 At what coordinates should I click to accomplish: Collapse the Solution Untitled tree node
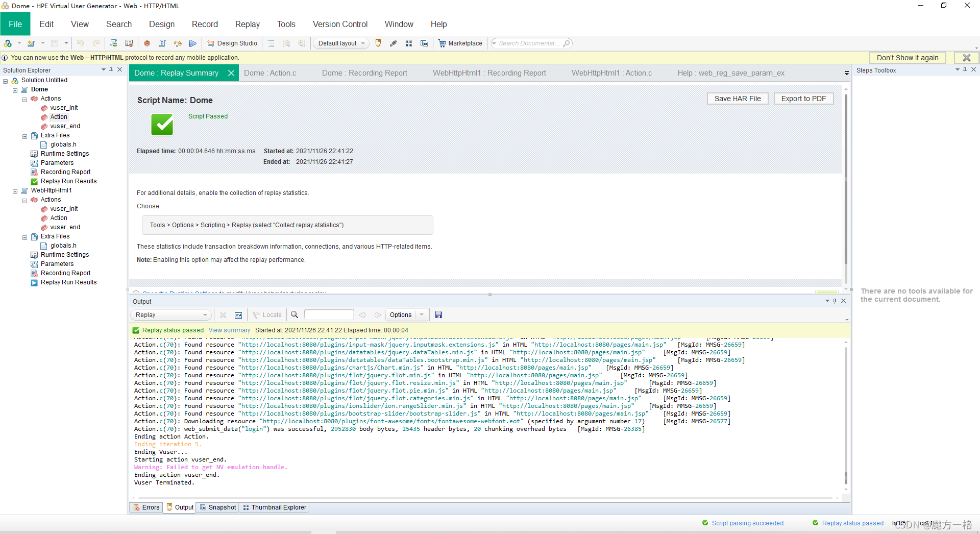pos(6,81)
